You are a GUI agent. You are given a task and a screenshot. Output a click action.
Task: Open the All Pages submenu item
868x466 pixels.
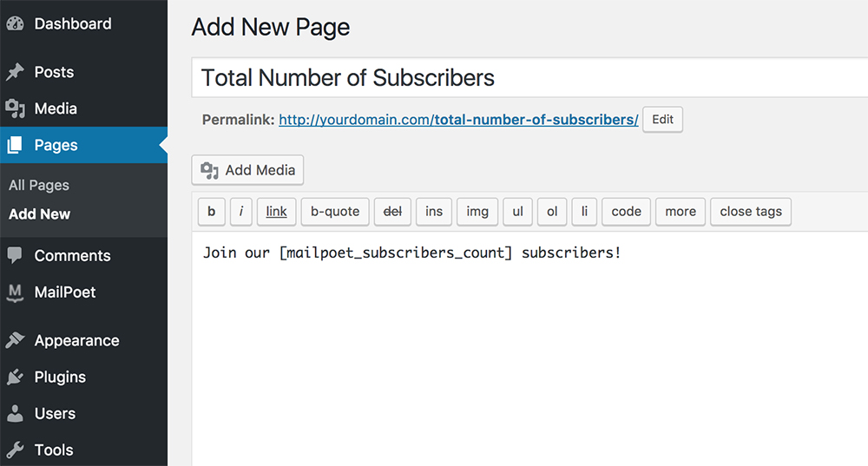pos(39,185)
